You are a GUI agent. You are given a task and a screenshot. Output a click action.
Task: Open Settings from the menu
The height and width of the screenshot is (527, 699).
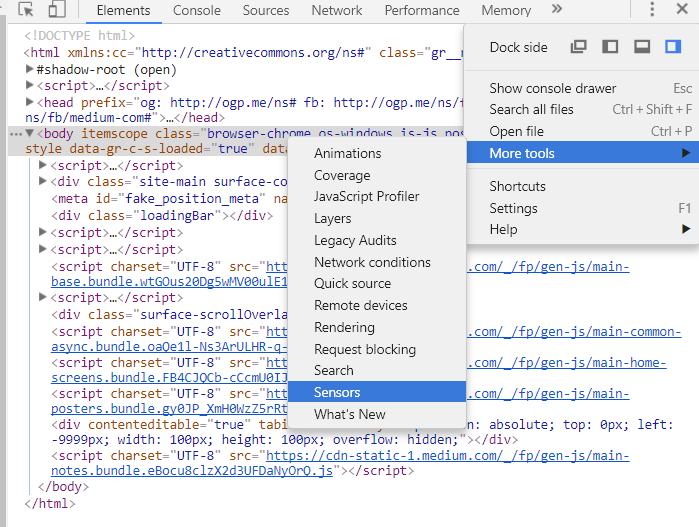coord(583,208)
